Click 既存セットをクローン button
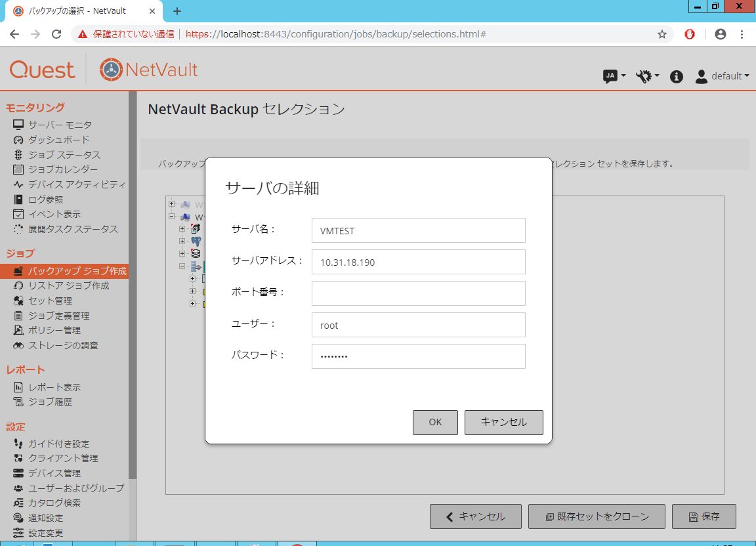The width and height of the screenshot is (756, 546). [597, 516]
